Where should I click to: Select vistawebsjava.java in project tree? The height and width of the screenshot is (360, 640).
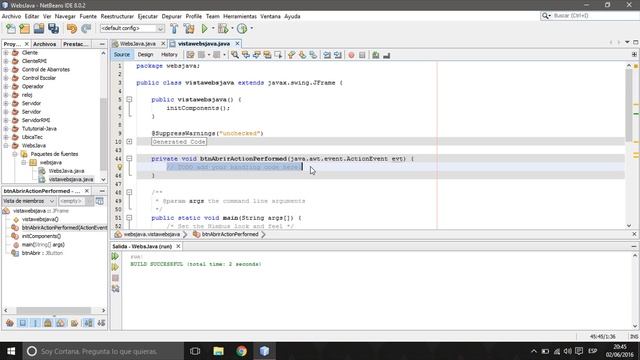(x=71, y=180)
